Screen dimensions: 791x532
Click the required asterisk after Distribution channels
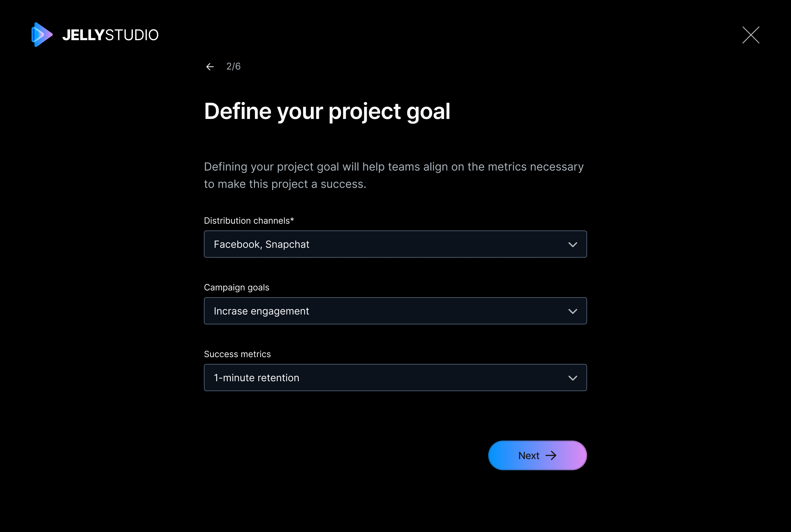coord(292,220)
